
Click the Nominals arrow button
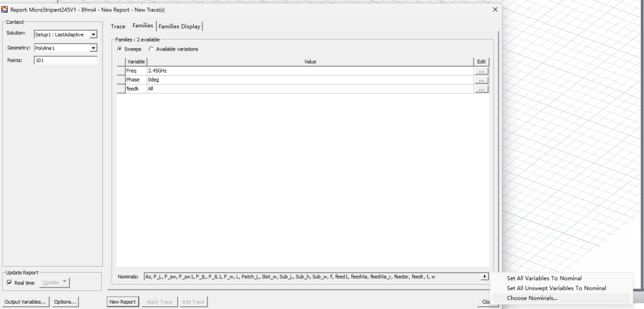pos(484,277)
